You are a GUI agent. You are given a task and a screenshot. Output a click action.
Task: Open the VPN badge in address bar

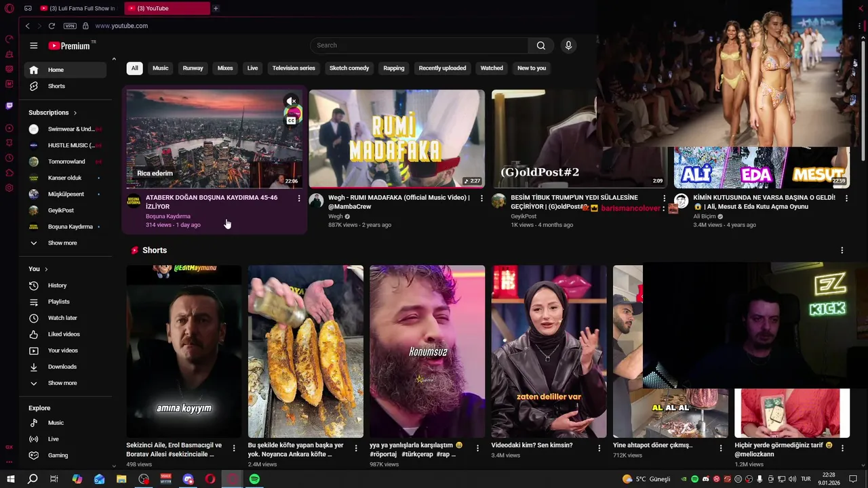point(70,26)
